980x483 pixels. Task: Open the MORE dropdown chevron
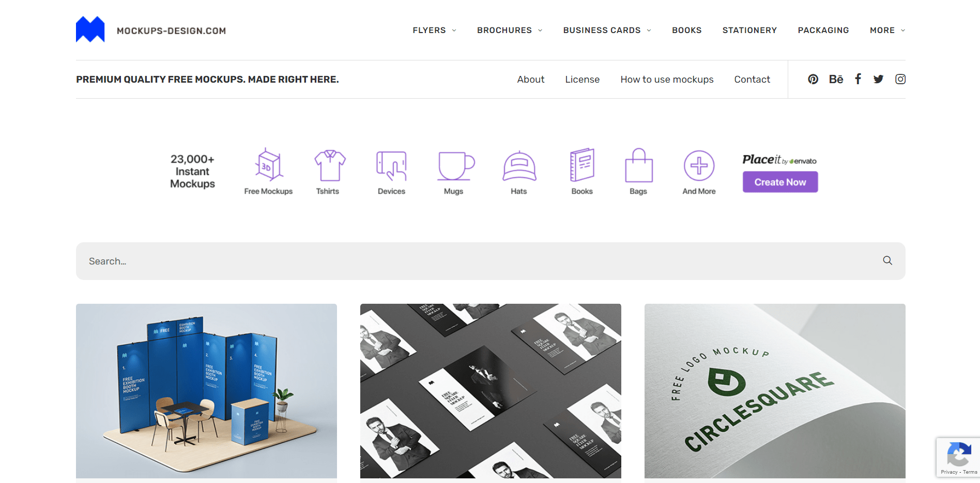pyautogui.click(x=902, y=30)
